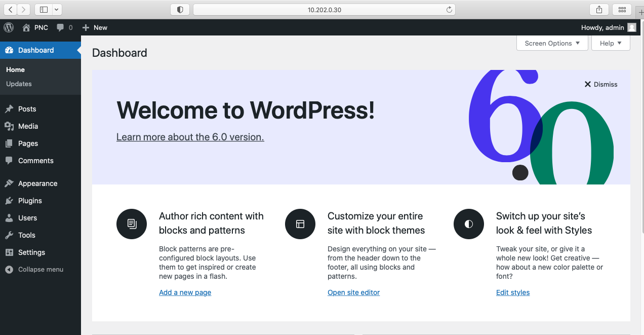Click the Dashboard gauge icon in sidebar

tap(9, 50)
